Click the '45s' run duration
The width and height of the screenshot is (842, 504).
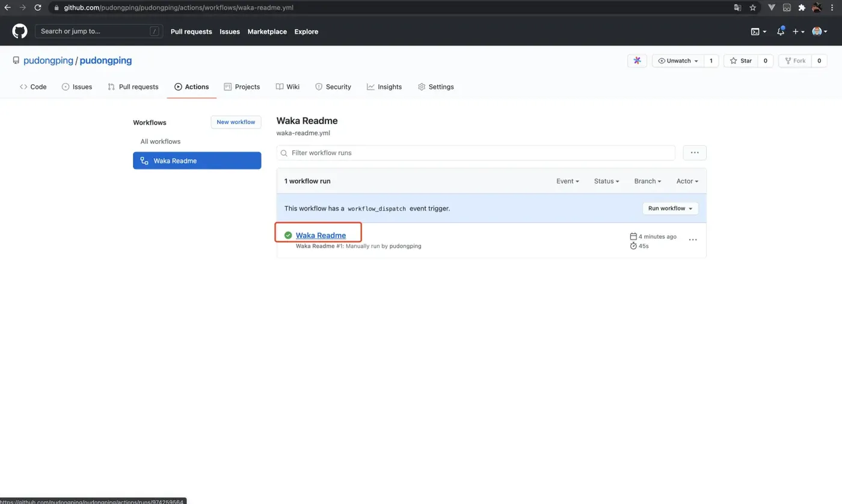point(644,246)
